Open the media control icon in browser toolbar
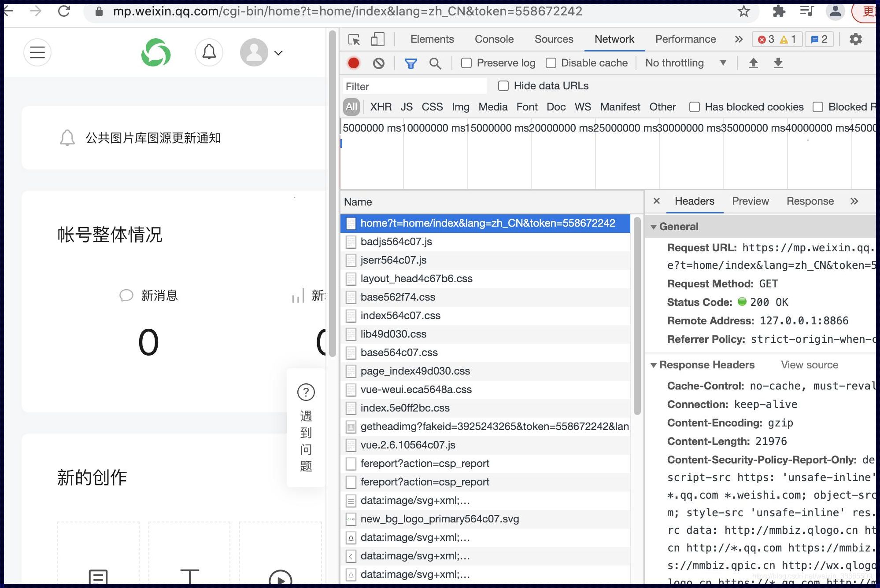This screenshot has height=588, width=880. click(807, 11)
